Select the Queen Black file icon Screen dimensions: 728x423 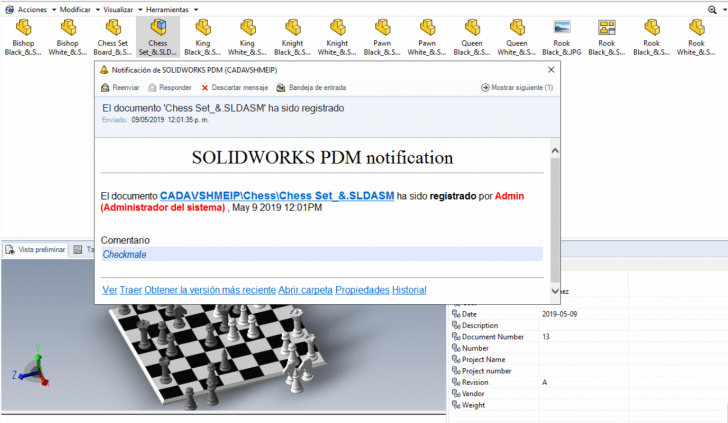pyautogui.click(x=472, y=28)
